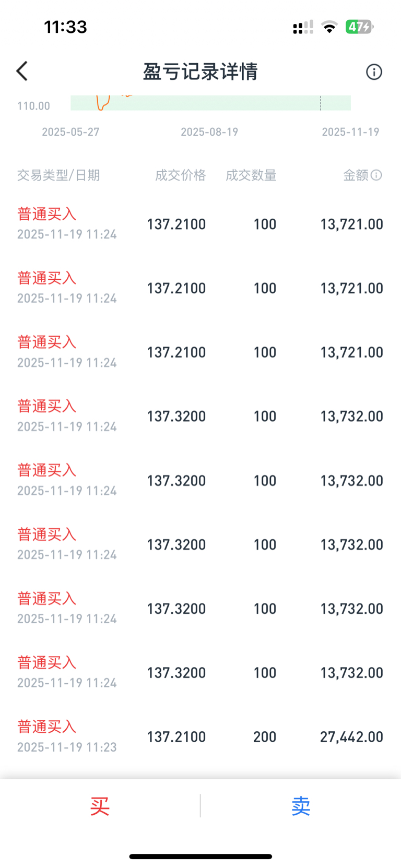This screenshot has width=401, height=868.
Task: Open the first 137.2100 buy record
Action: click(x=200, y=224)
